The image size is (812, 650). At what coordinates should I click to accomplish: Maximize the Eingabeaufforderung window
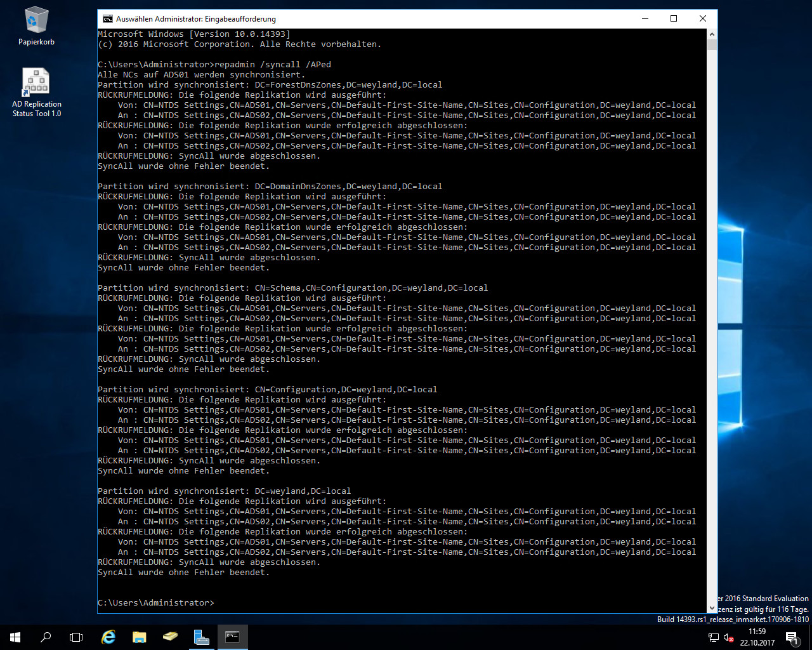674,19
